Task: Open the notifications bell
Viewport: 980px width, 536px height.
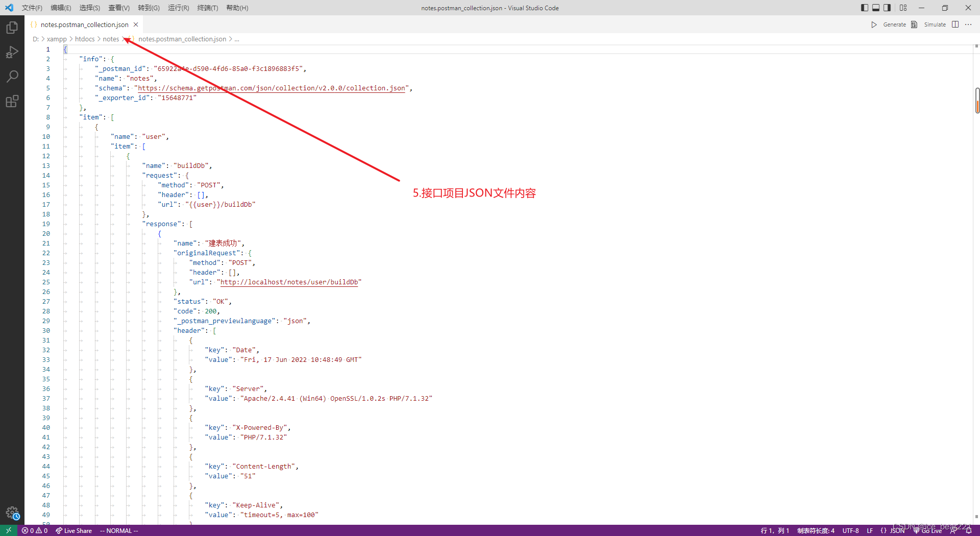Action: click(x=968, y=531)
